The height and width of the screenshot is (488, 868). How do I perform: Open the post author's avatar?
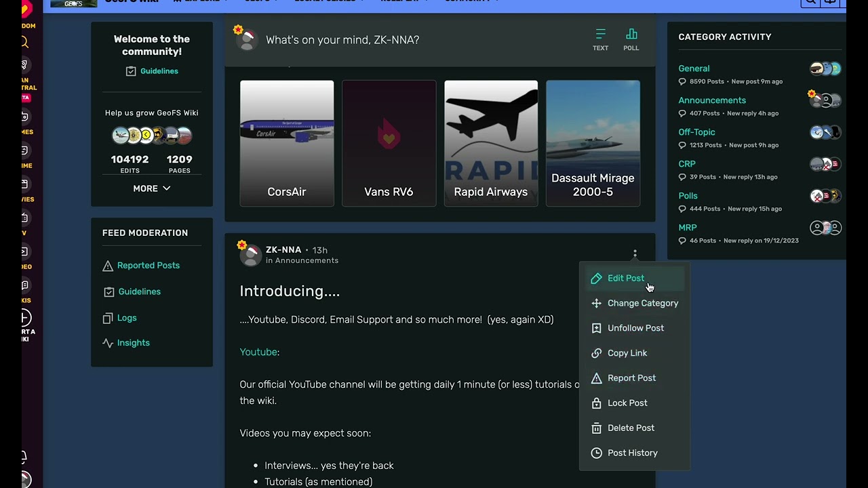pos(250,254)
